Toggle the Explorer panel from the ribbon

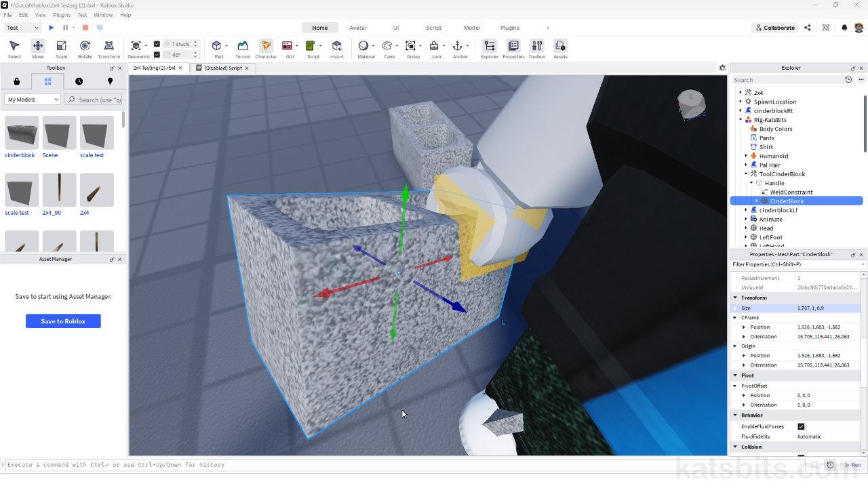click(x=490, y=49)
